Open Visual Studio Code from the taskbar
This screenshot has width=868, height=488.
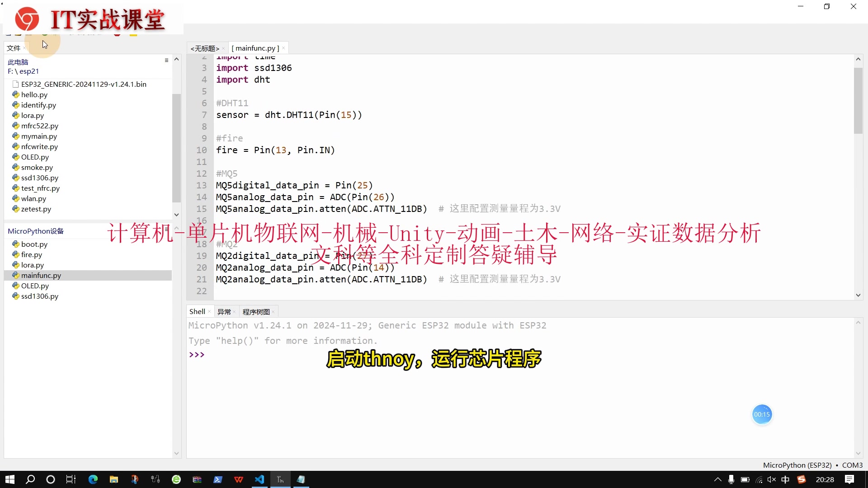click(x=259, y=479)
